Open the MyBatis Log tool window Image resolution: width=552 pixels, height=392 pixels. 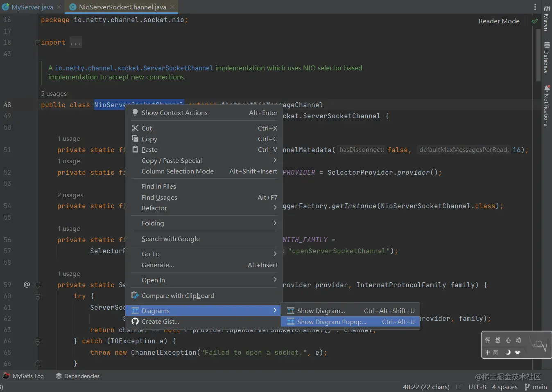(23, 376)
